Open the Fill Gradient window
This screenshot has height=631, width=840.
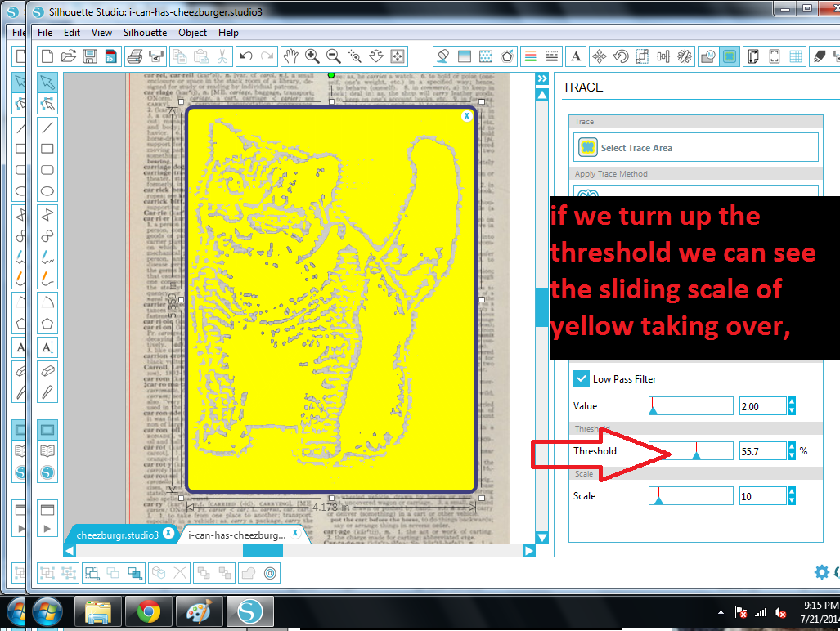tap(465, 56)
